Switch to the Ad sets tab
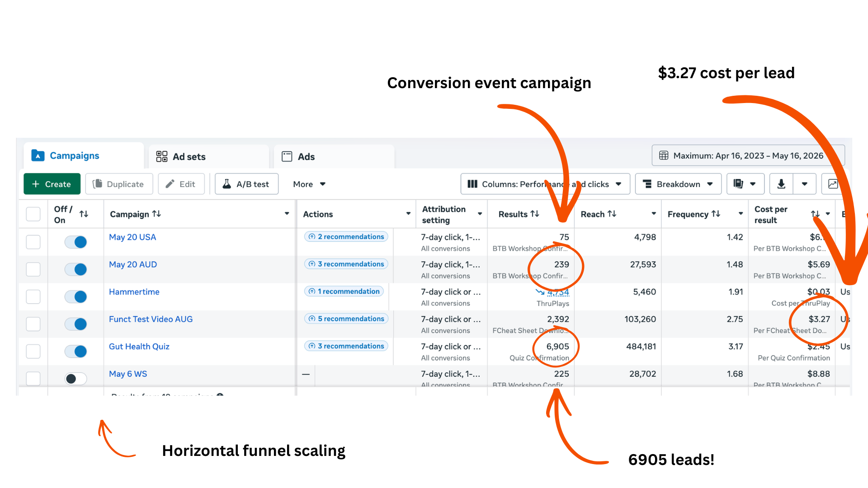This screenshot has height=488, width=868. tap(209, 157)
